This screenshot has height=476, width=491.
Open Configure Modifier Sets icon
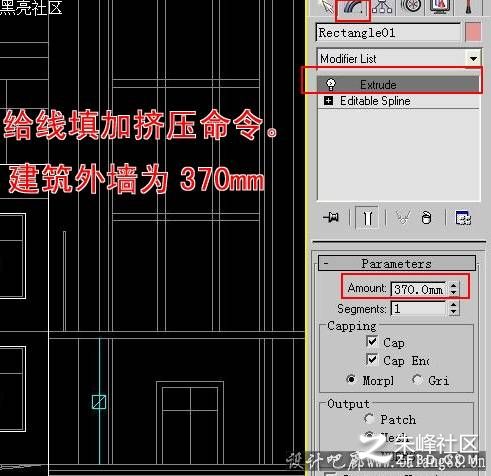(x=463, y=218)
